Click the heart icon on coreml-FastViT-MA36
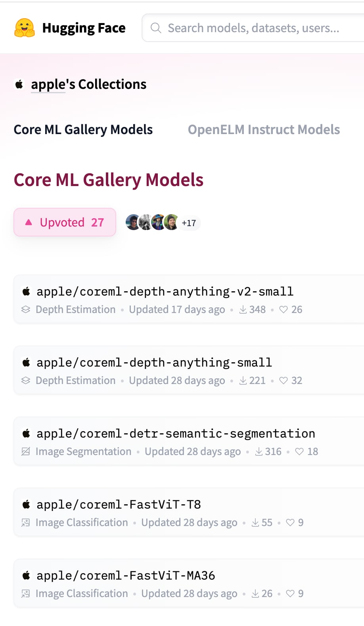Image resolution: width=364 pixels, height=626 pixels. 290,593
